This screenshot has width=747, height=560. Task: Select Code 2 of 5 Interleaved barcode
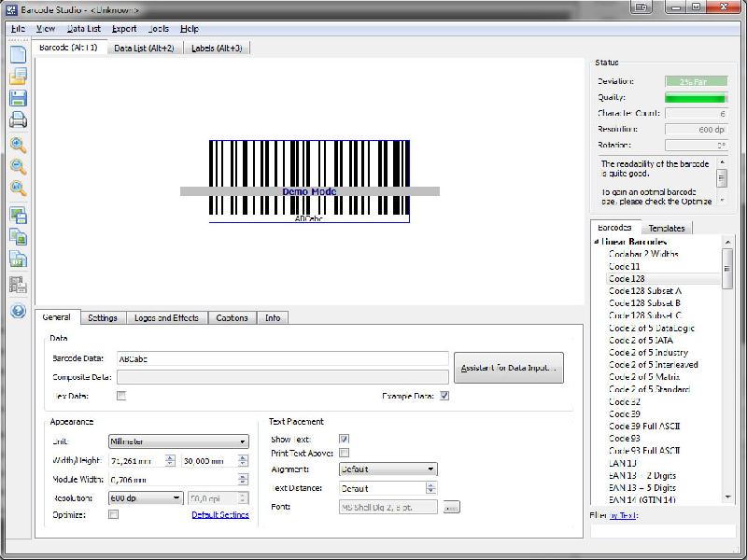click(653, 365)
